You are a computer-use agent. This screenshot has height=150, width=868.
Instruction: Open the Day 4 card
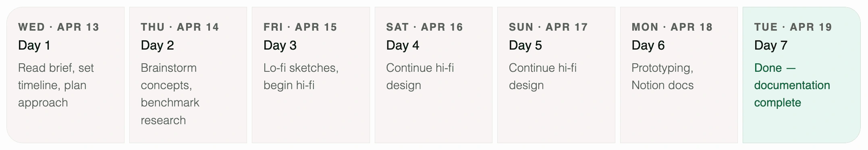(x=434, y=75)
